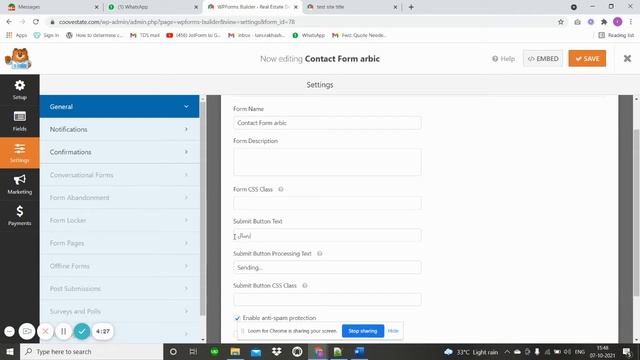Switch to the Messages browser tab
The image size is (640, 360).
(53, 7)
